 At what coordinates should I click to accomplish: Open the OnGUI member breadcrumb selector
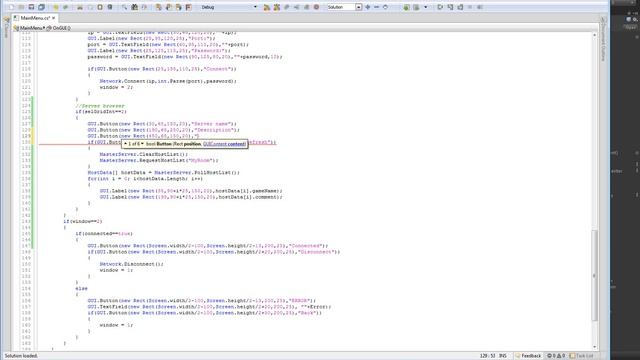[x=59, y=28]
